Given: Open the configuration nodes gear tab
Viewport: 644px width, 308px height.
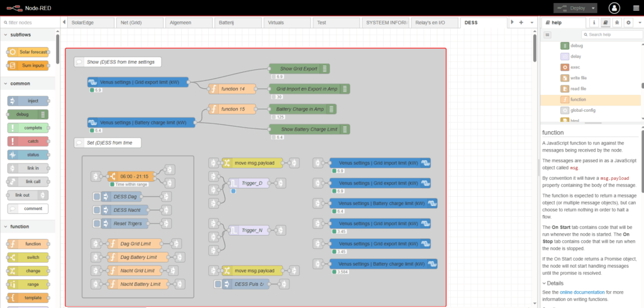Looking at the screenshot, I should click(x=628, y=23).
